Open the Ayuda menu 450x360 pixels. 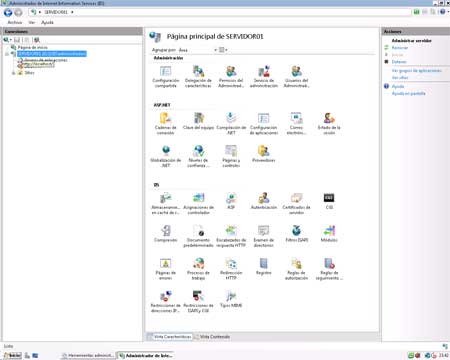[x=47, y=22]
